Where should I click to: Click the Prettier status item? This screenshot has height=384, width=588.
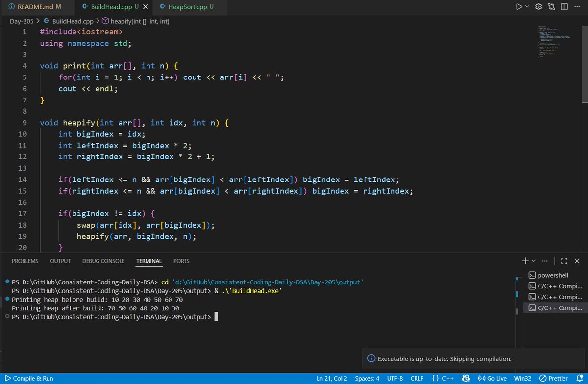click(554, 379)
